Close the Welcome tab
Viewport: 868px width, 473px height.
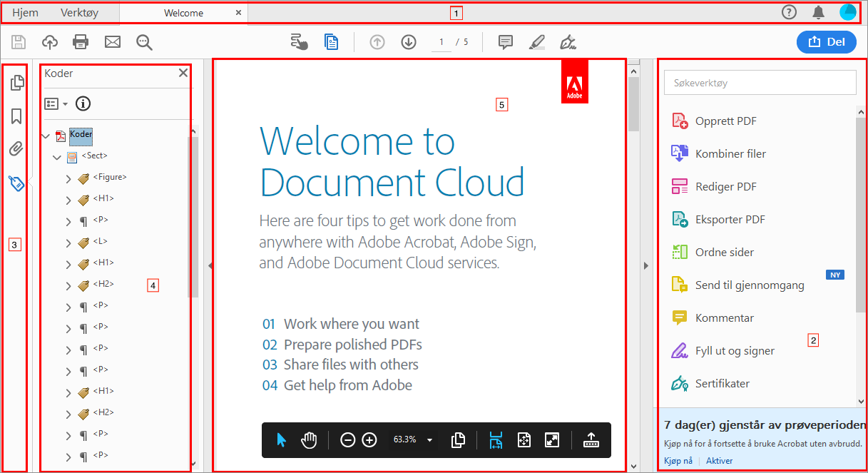pos(238,12)
